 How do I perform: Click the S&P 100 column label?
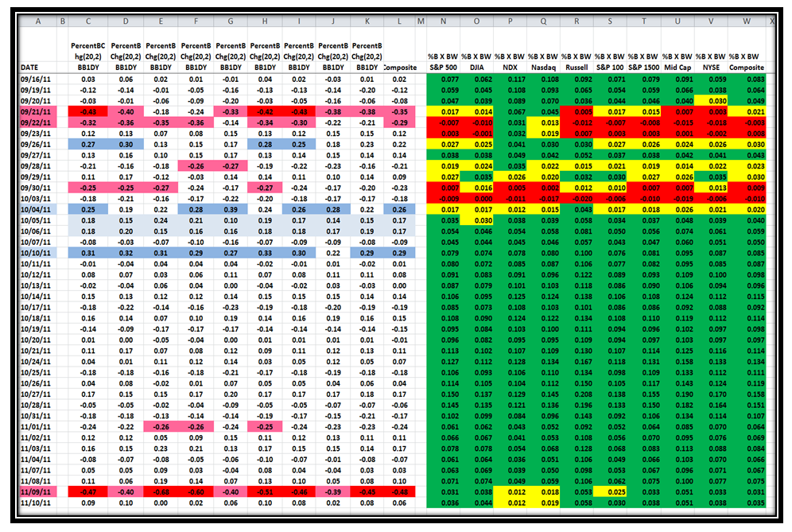tap(610, 68)
